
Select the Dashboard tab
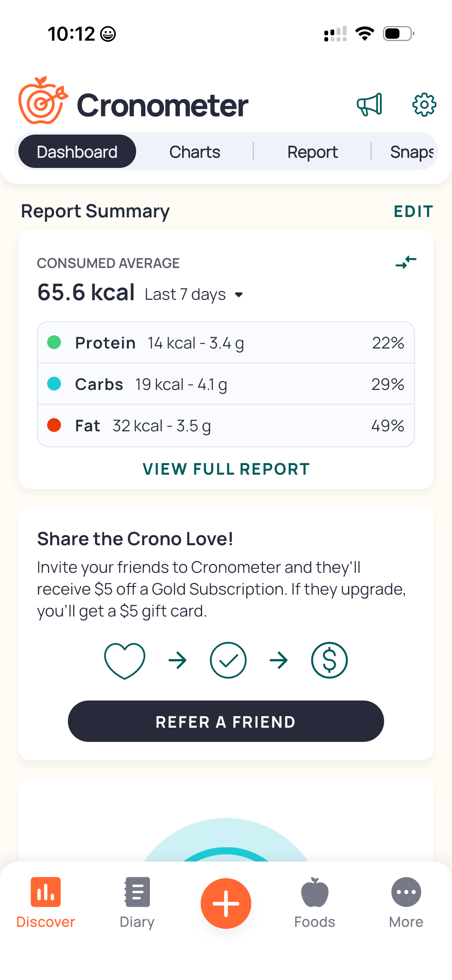pos(77,152)
